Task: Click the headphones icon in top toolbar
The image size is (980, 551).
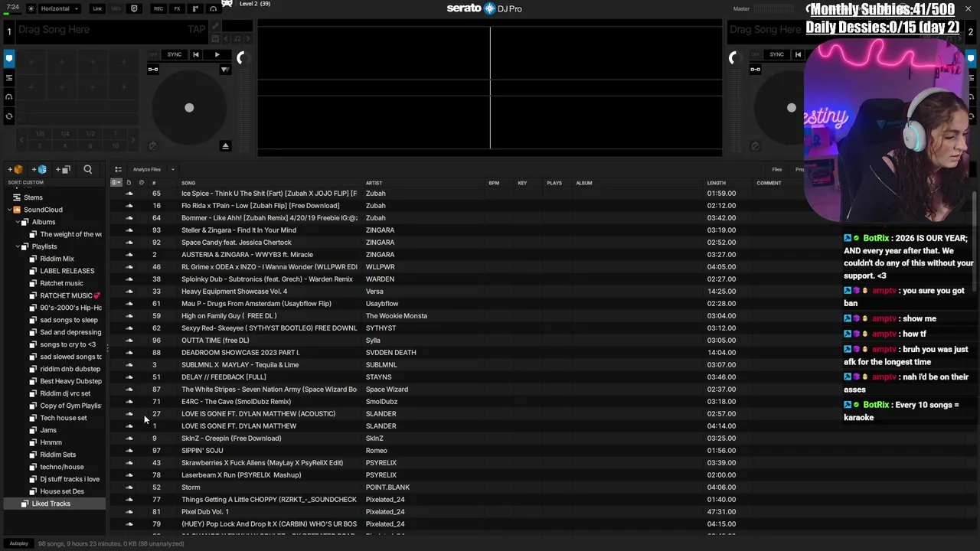Action: pyautogui.click(x=214, y=8)
